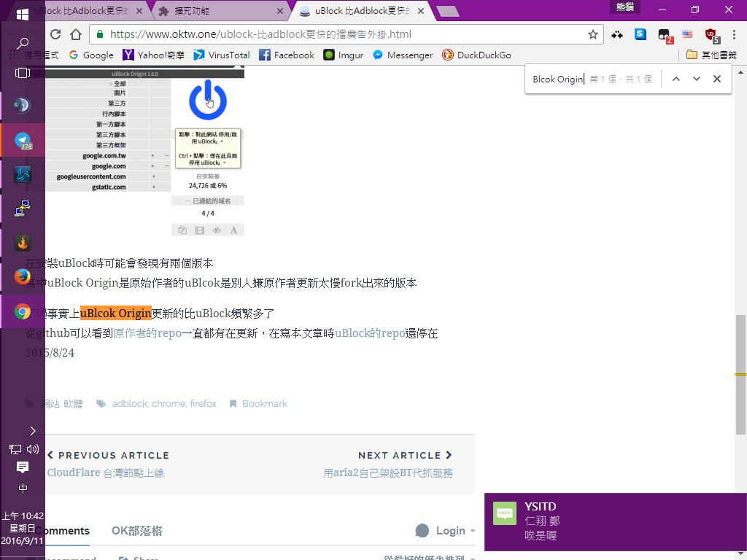Switch to the first uBlock tab
The image size is (747, 560).
point(81,10)
